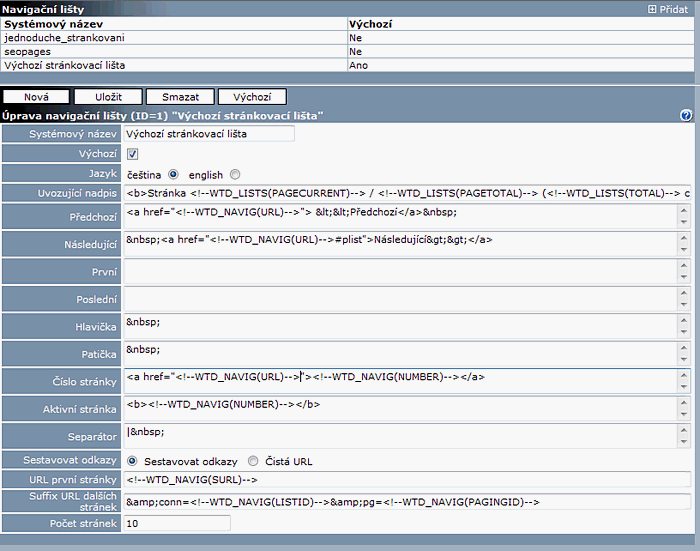Toggle the Výchozí checkbox
This screenshot has height=551, width=700.
[x=132, y=154]
